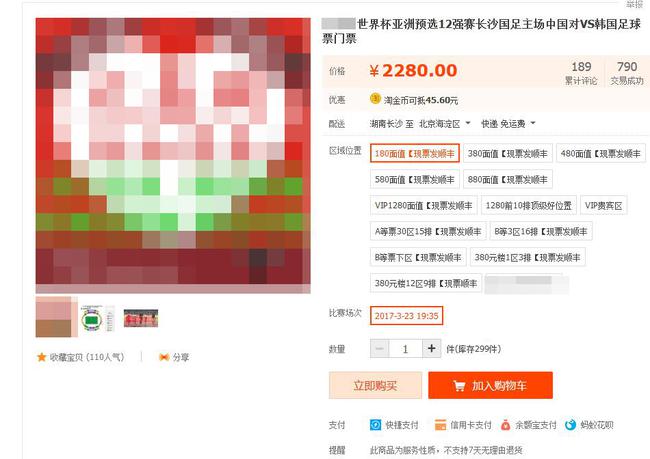Increase quantity with the plus button
Viewport: 650px width, 459px height.
pos(432,348)
